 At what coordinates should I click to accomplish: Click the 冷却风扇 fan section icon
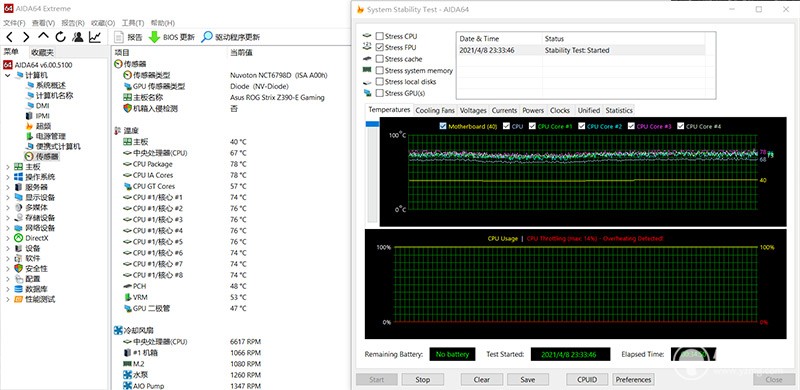(x=118, y=331)
